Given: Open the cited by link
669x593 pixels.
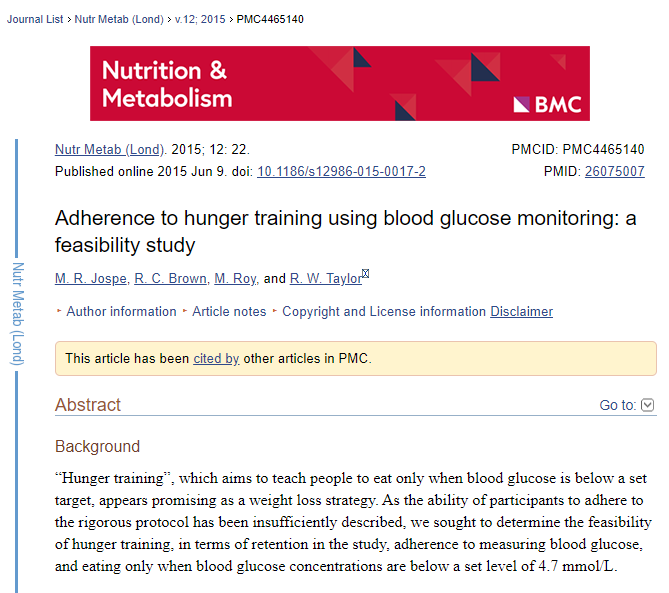Looking at the screenshot, I should (x=216, y=358).
